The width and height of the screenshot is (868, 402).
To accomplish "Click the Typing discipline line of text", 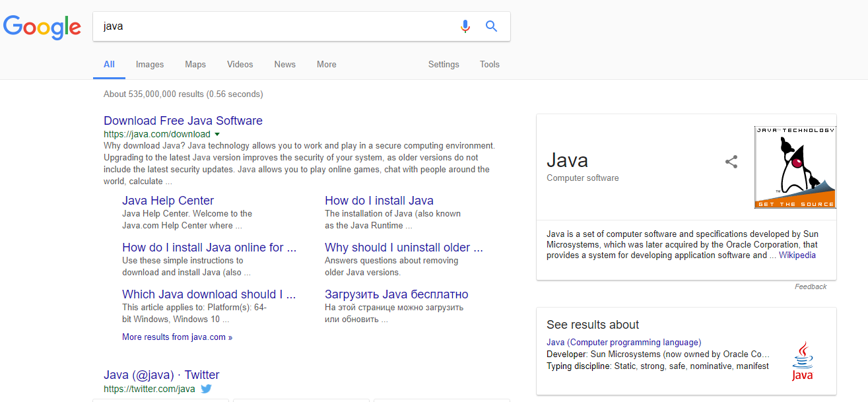I will pos(657,366).
